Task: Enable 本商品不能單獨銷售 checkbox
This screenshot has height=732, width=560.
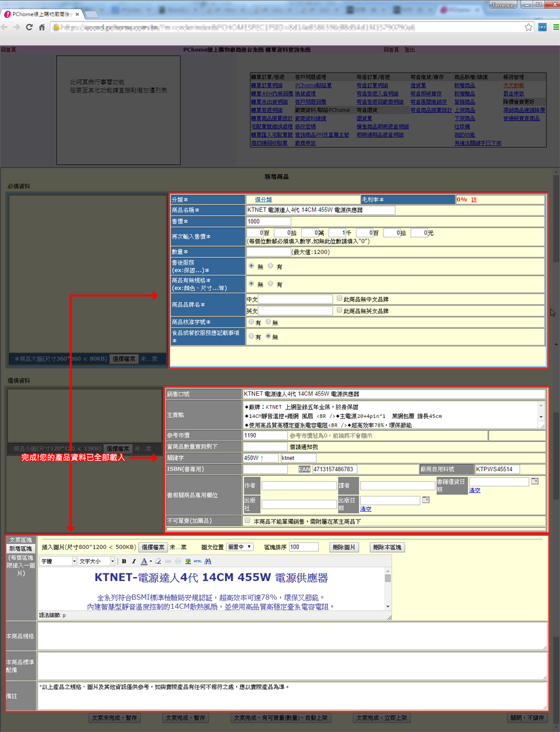Action: click(247, 521)
